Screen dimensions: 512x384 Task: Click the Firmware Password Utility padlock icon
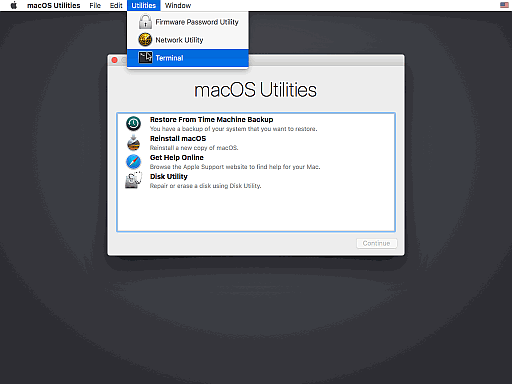point(145,22)
